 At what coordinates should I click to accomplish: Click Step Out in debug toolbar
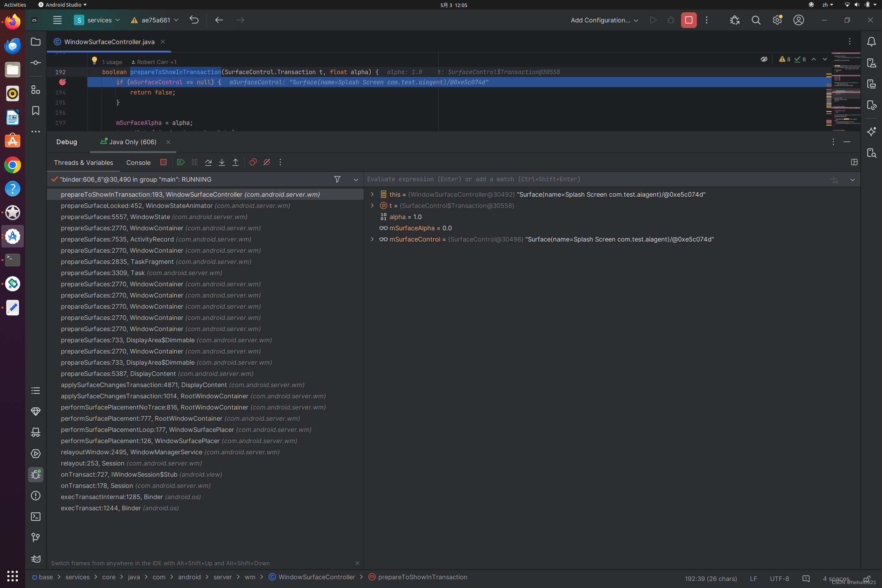pyautogui.click(x=236, y=162)
